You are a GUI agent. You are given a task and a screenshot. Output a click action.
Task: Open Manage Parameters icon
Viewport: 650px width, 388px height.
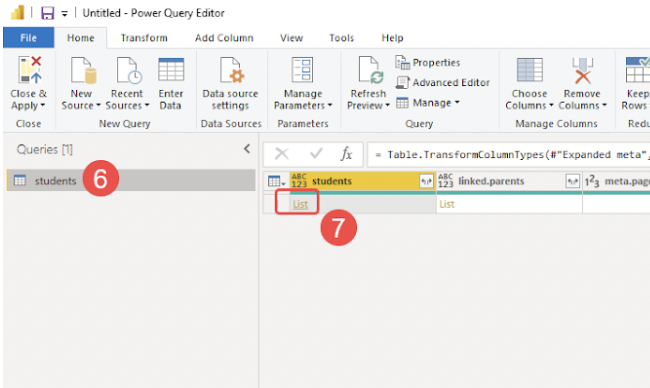tap(303, 70)
